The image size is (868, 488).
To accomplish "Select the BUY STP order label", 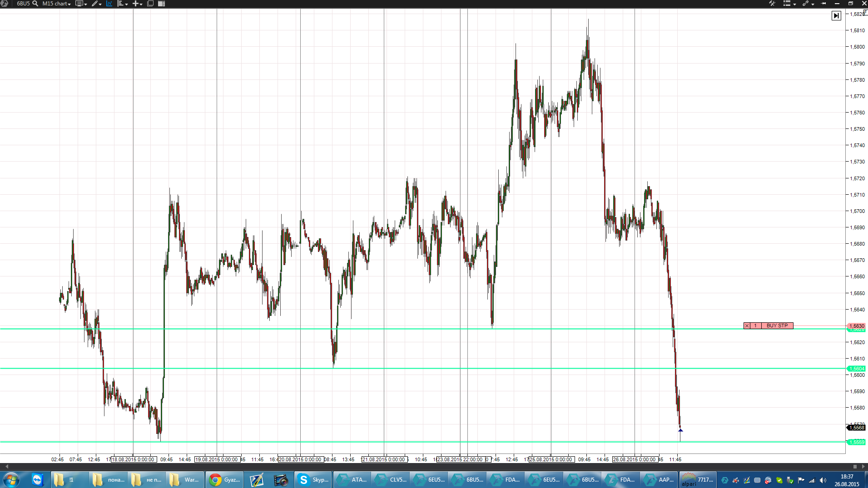I will click(x=777, y=326).
